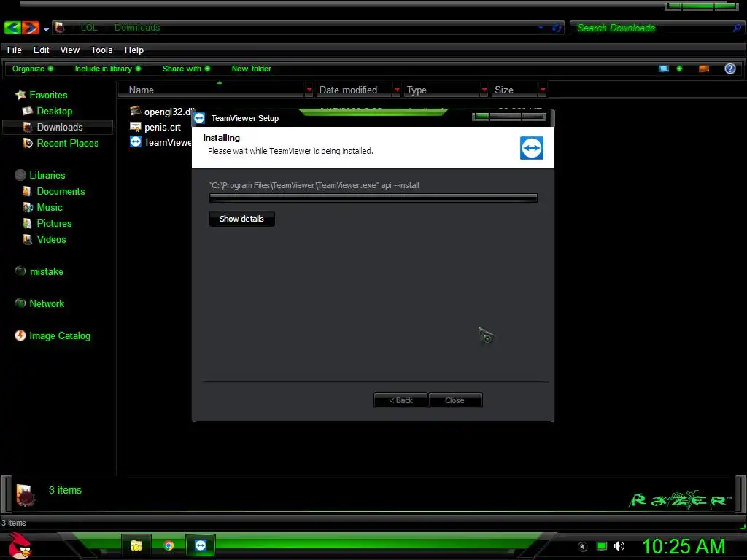The width and height of the screenshot is (747, 560).
Task: Click the address bar folder icon
Action: (x=60, y=28)
